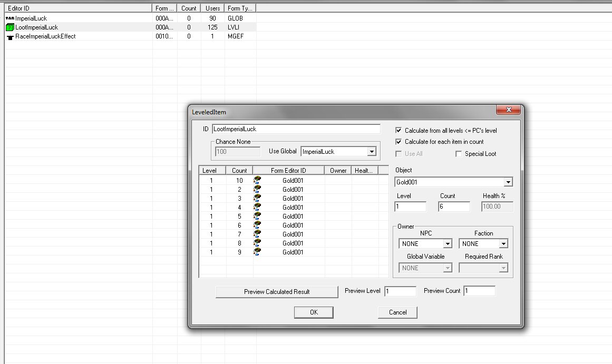Click LVLI form type cell
Screen dimensions: 612x364
click(234, 27)
